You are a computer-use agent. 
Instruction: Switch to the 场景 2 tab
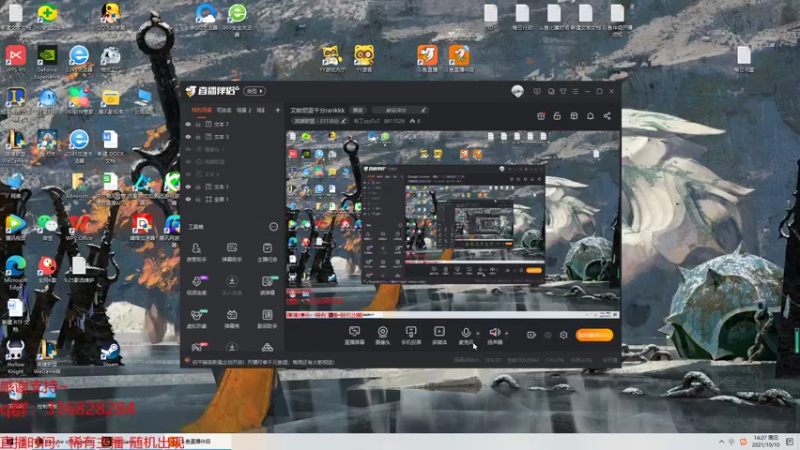(x=243, y=110)
